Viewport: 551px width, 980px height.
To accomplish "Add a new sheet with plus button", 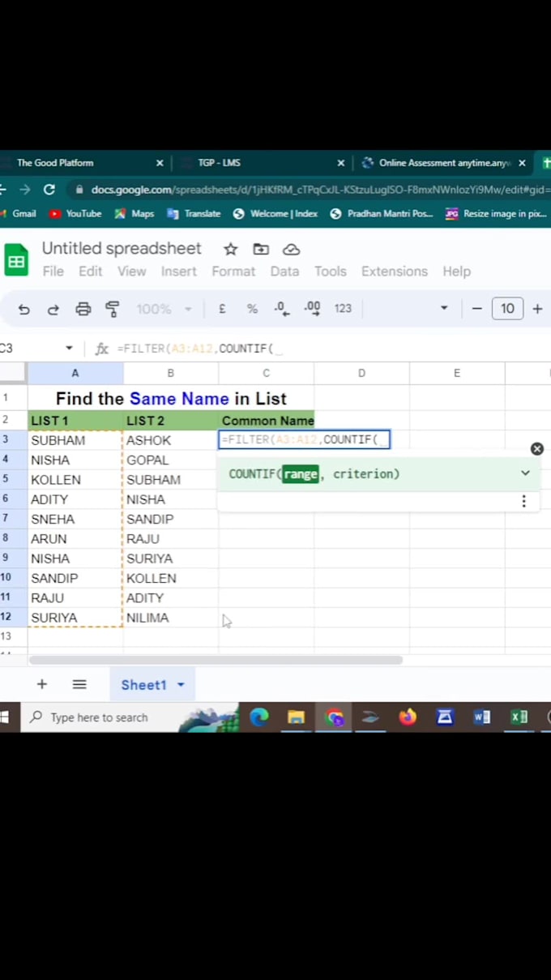I will 42,684.
